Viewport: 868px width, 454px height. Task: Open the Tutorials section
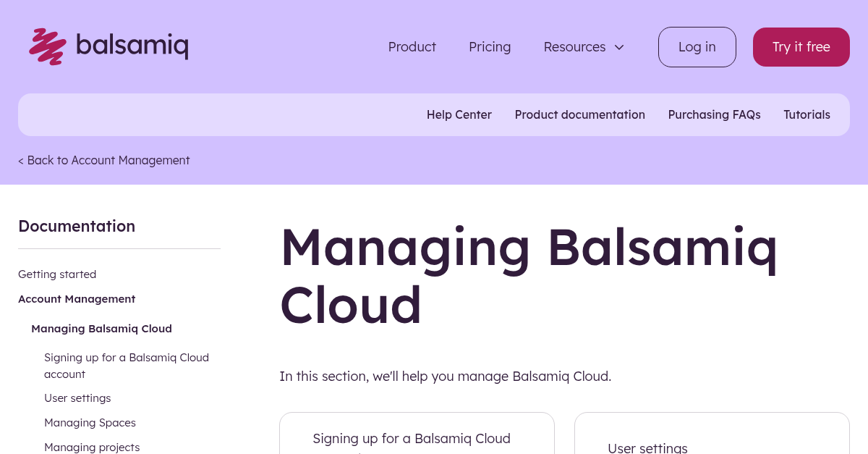[807, 114]
